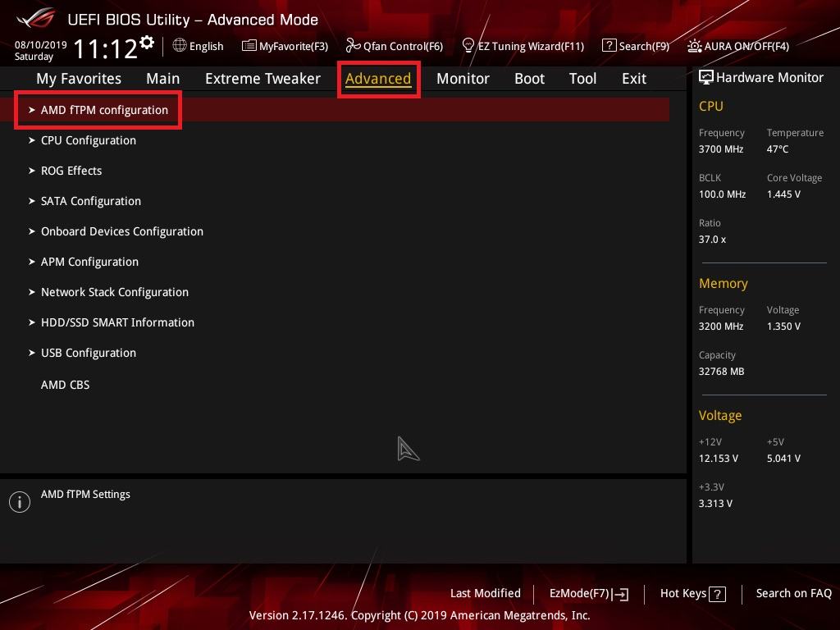Click +3.3V value 3.313 V

pyautogui.click(x=715, y=504)
